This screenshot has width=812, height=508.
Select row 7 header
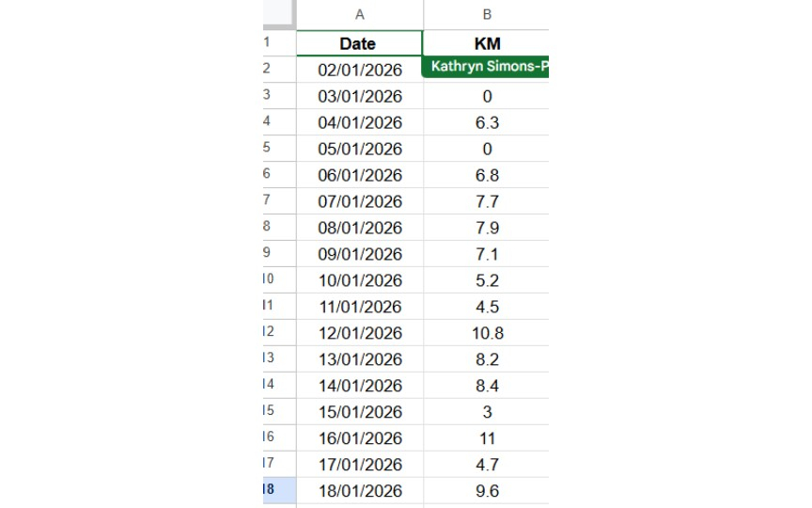(x=279, y=200)
